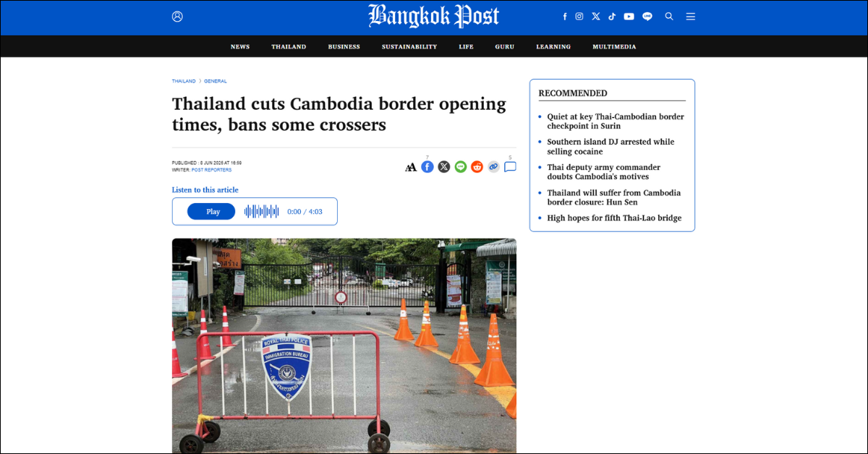Share article via LINE icon

coord(461,167)
